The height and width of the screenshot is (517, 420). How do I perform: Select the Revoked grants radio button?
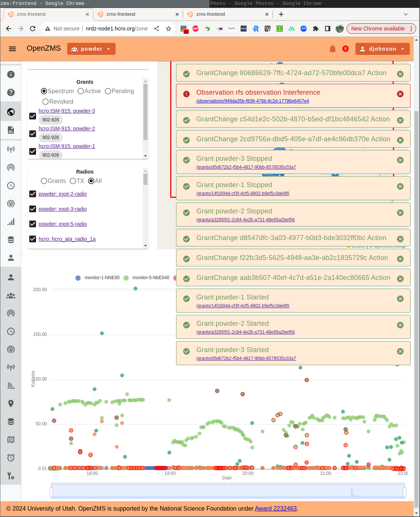pos(45,102)
